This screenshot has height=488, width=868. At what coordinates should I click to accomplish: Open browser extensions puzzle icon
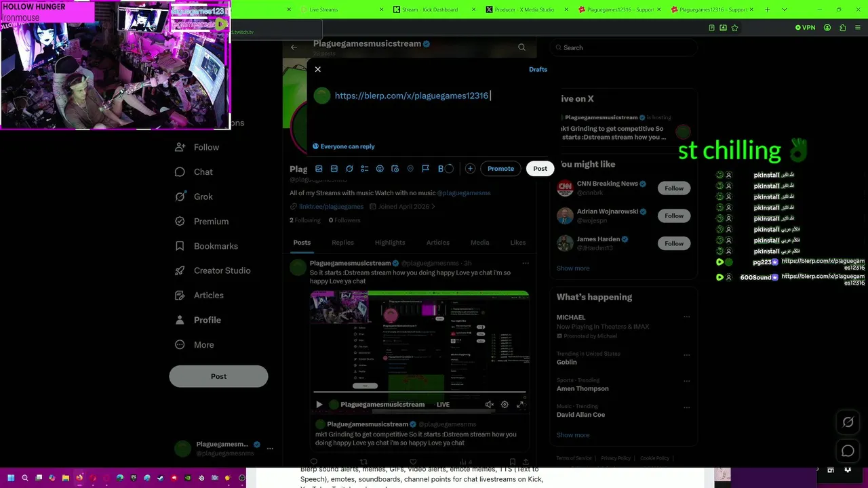coord(843,28)
